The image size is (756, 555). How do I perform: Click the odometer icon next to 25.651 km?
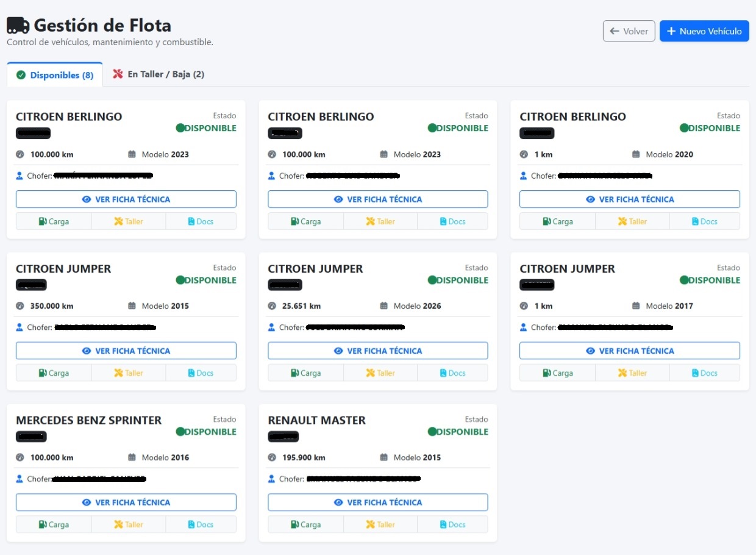tap(272, 306)
